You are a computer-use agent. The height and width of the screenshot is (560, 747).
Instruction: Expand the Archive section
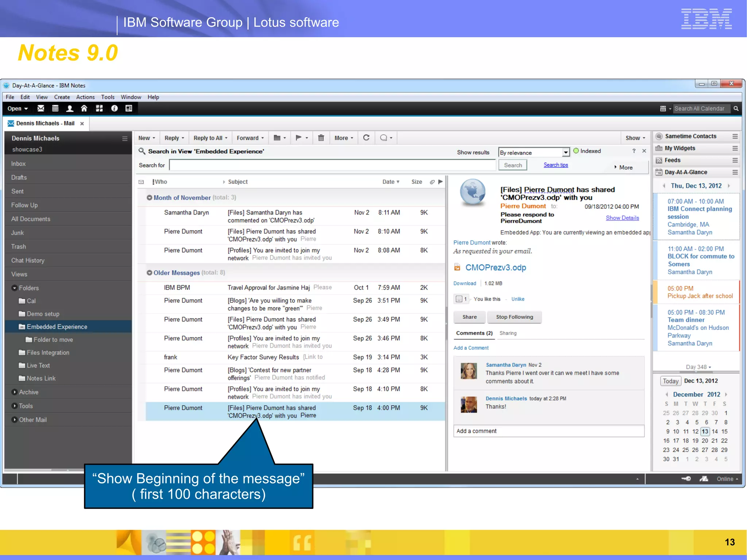[x=15, y=392]
